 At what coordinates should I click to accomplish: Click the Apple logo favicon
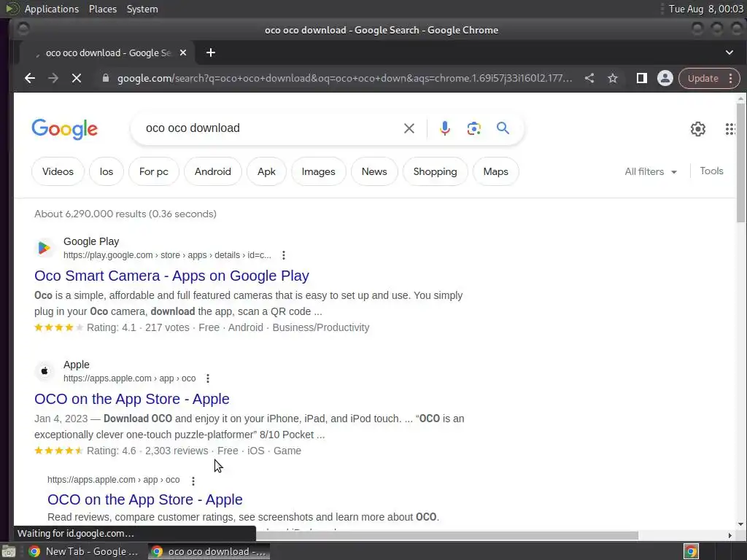(x=44, y=371)
